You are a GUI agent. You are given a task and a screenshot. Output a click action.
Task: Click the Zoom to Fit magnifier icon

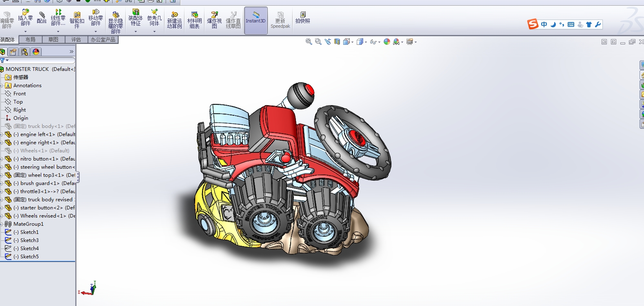pos(309,42)
